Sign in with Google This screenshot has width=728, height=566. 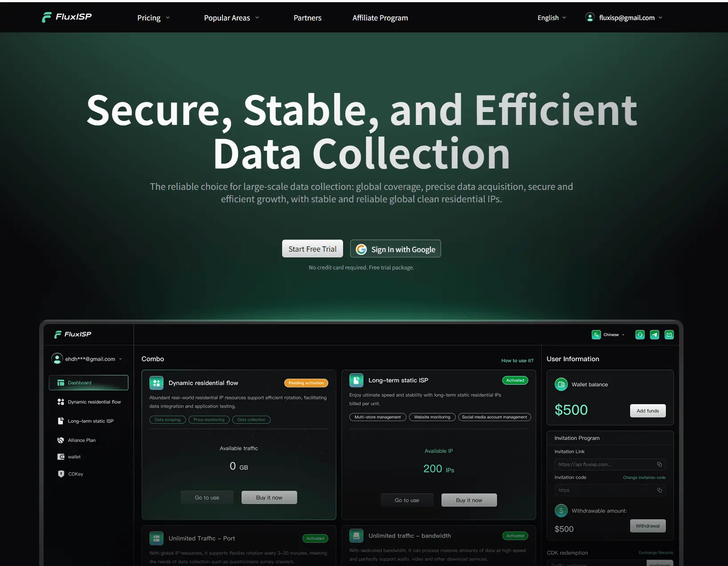(x=396, y=249)
